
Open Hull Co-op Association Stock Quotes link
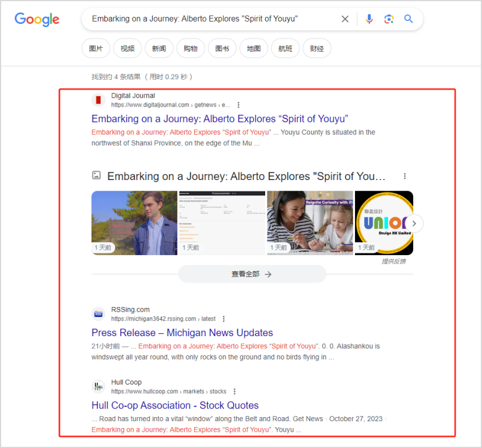(x=175, y=405)
